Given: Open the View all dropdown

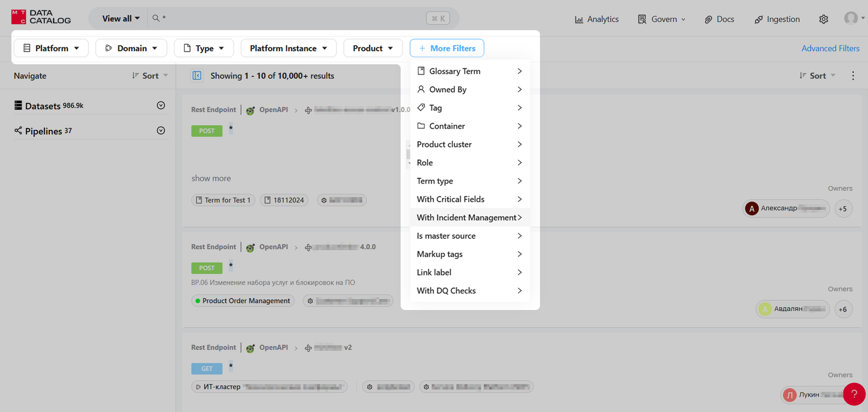Looking at the screenshot, I should click(x=121, y=18).
